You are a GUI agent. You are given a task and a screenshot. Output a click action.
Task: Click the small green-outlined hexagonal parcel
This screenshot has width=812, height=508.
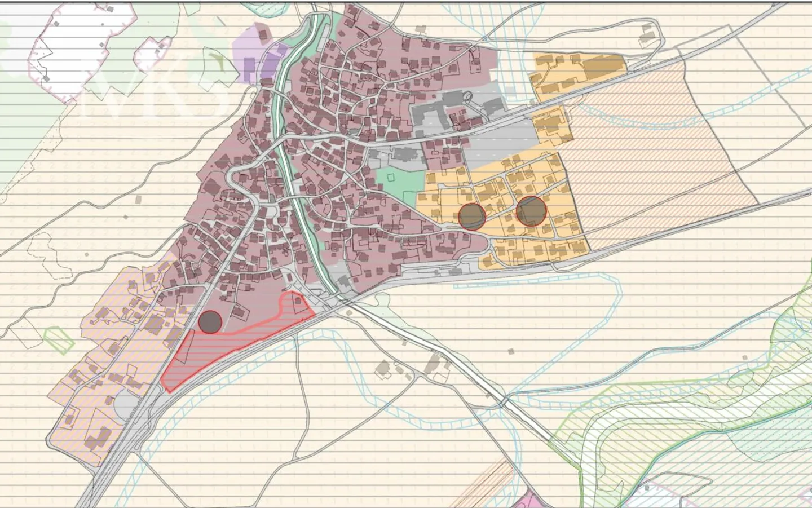coord(58,339)
